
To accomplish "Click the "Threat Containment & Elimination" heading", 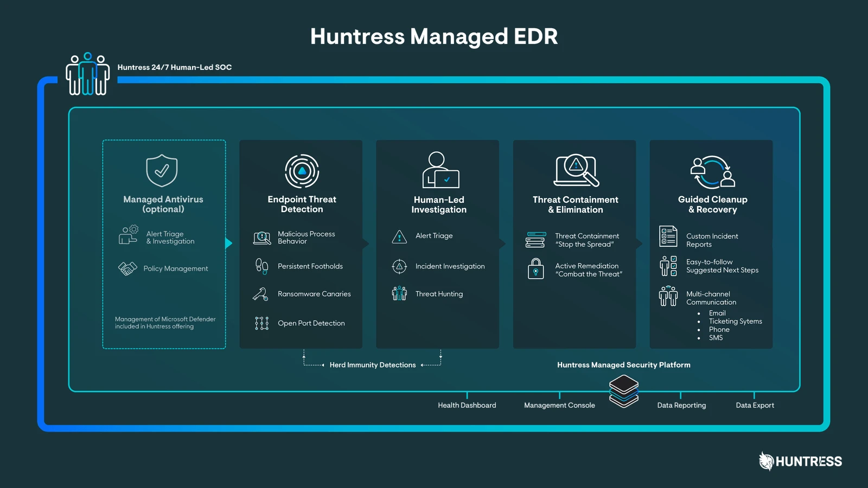I will tap(576, 205).
